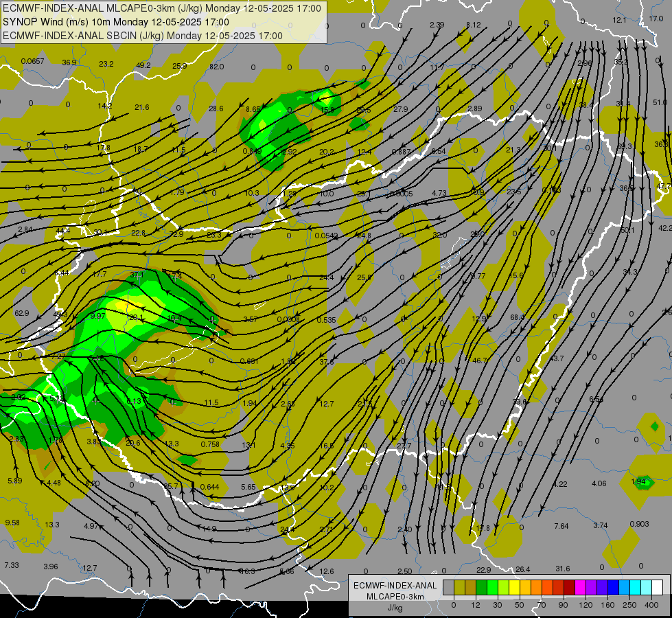
Task: Click the map value 62.9
Action: pyautogui.click(x=22, y=313)
